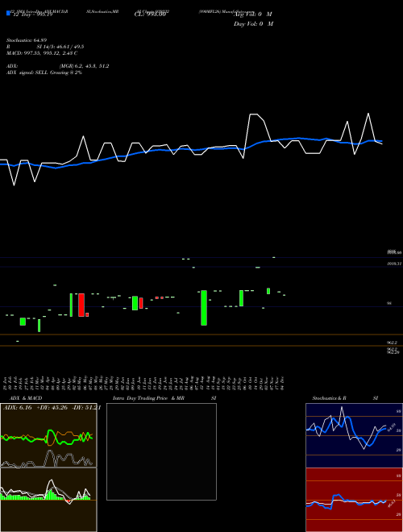Click the "MACD: 997.55, 995.12, 2.43 C" line
403x532 pixels.
[x=42, y=53]
